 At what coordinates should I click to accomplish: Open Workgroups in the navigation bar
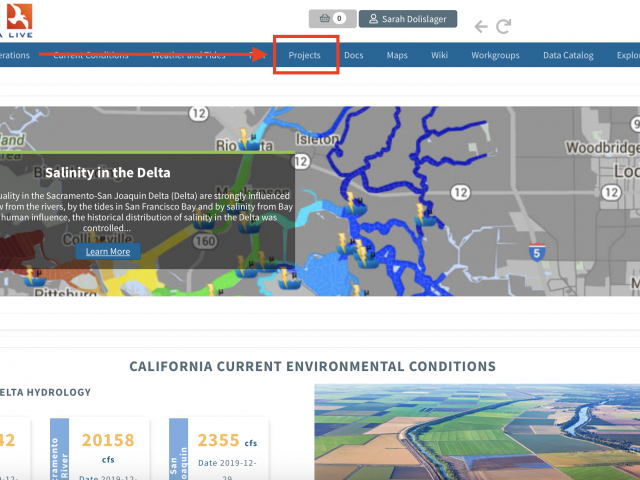tap(495, 55)
